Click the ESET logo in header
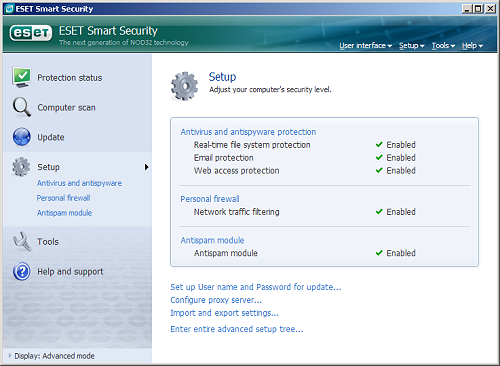 pyautogui.click(x=31, y=33)
